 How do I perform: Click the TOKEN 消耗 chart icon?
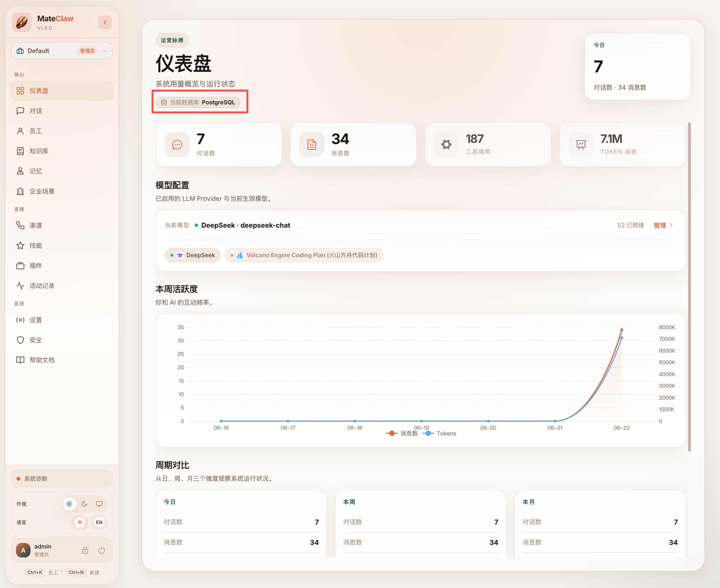[x=581, y=145]
